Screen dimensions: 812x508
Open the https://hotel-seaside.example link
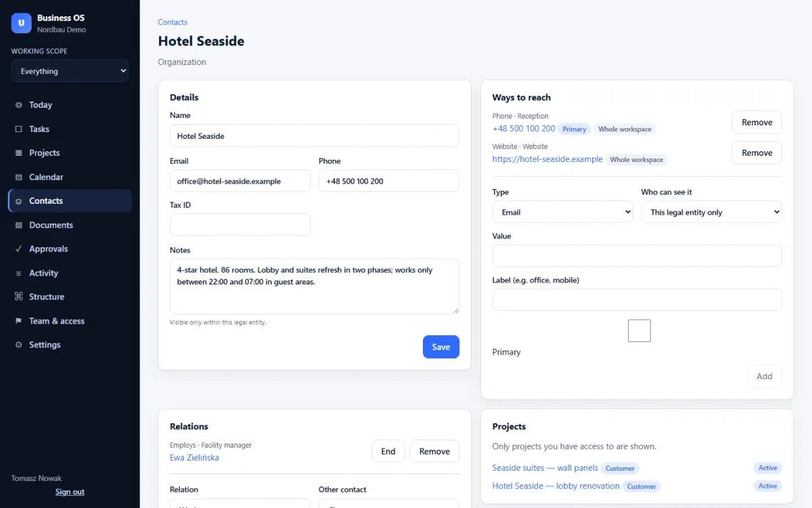pos(547,159)
